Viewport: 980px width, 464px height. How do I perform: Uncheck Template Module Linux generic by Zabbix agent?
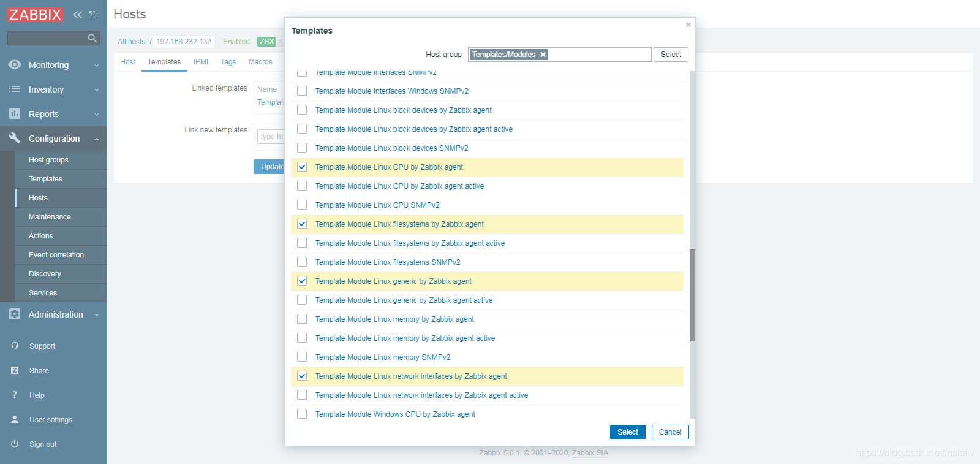302,281
